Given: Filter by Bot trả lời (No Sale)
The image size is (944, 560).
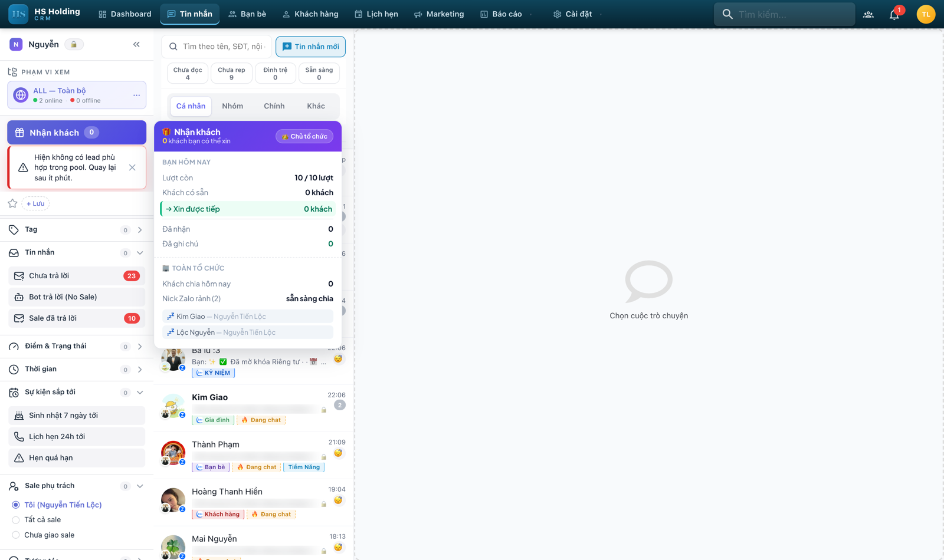Looking at the screenshot, I should point(77,297).
